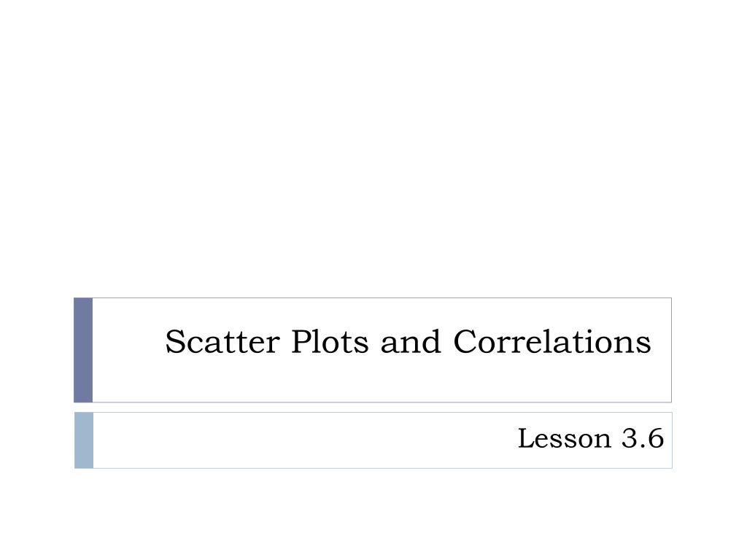Viewport: 747px width, 560px height.
Task: Click the word 'Plots' in the title
Action: pyautogui.click(x=330, y=341)
